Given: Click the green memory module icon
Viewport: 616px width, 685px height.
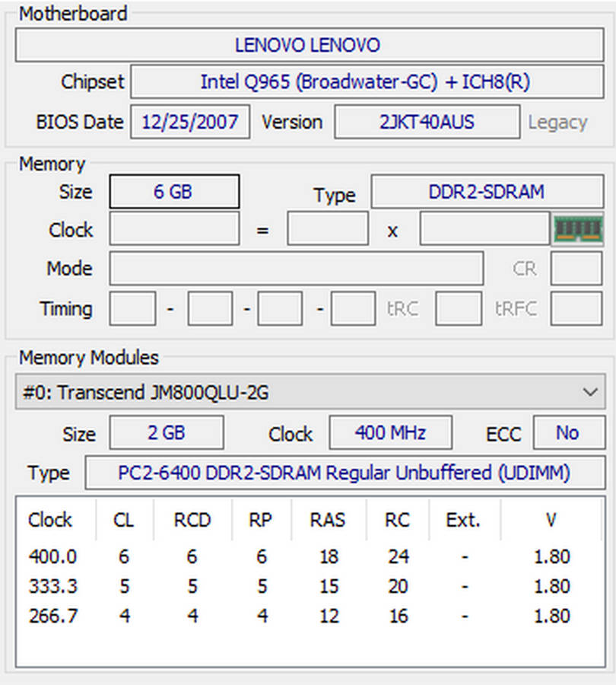Looking at the screenshot, I should click(x=578, y=229).
